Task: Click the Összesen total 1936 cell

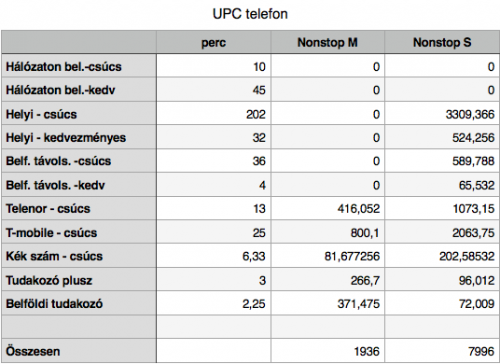Action: click(328, 351)
